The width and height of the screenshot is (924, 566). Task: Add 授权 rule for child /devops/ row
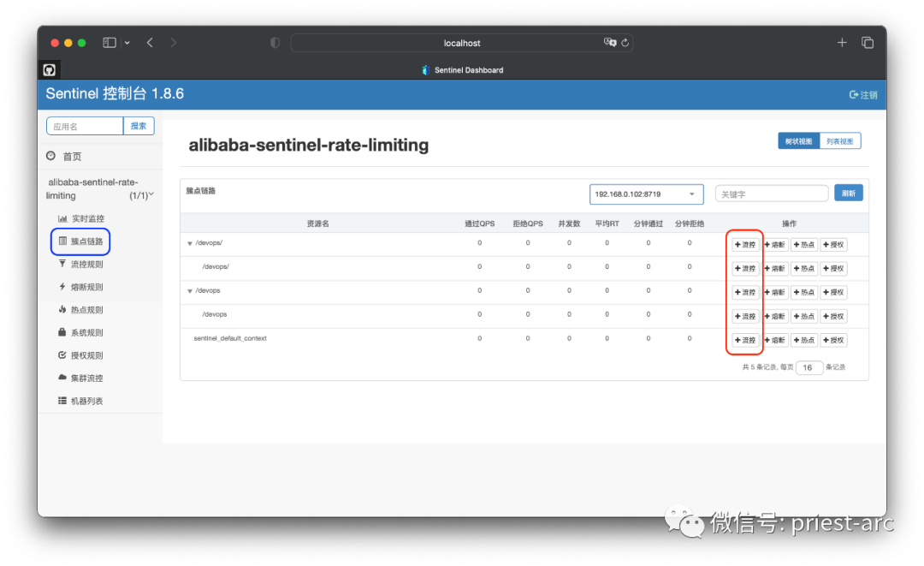(x=833, y=268)
